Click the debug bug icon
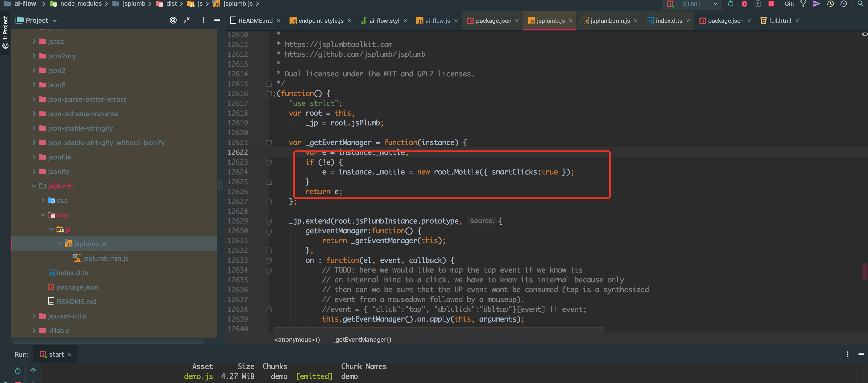The width and height of the screenshot is (868, 383). click(745, 4)
